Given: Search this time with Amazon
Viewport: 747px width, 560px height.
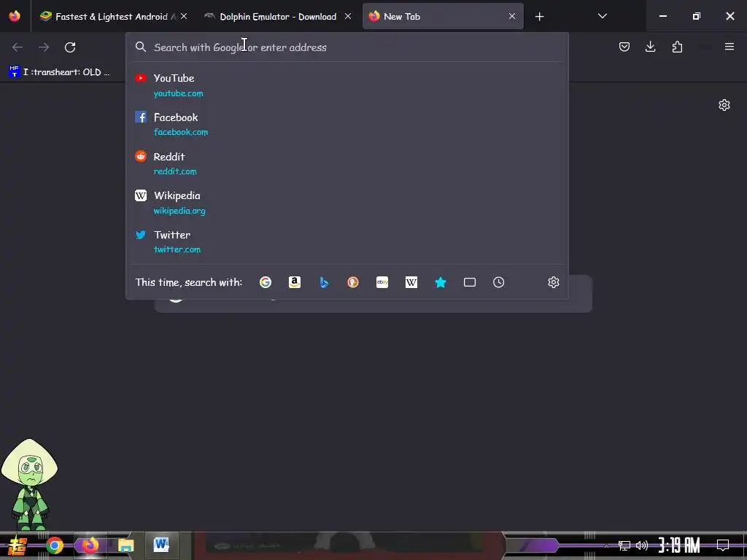Looking at the screenshot, I should click(295, 282).
